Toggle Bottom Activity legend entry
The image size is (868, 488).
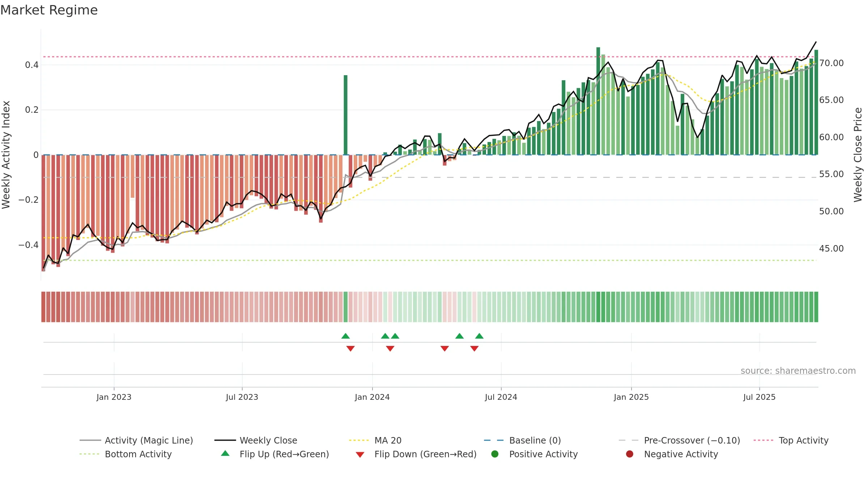tap(125, 454)
